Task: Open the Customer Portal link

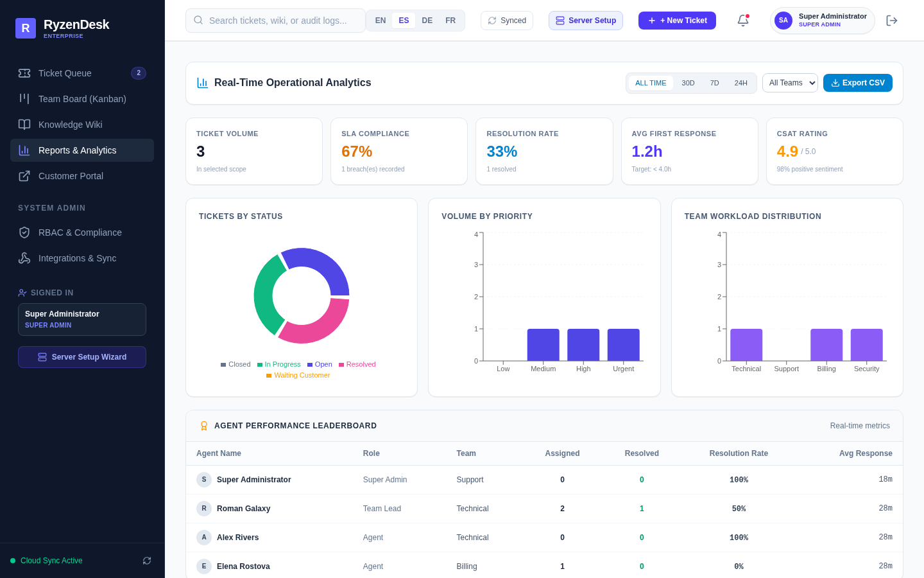Action: tap(82, 176)
